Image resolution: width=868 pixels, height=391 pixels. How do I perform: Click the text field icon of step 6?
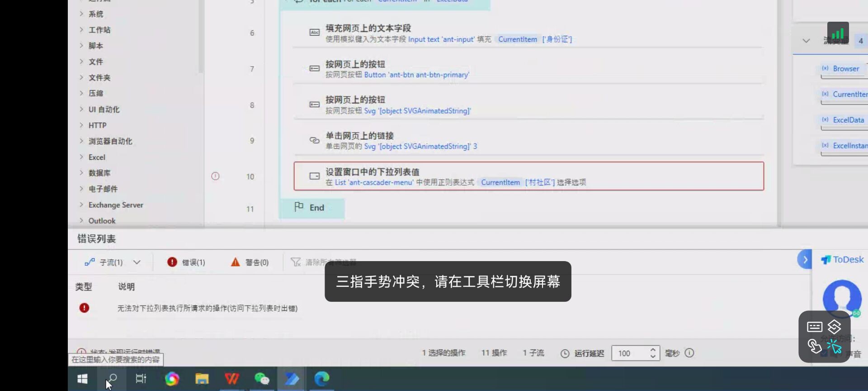[315, 33]
